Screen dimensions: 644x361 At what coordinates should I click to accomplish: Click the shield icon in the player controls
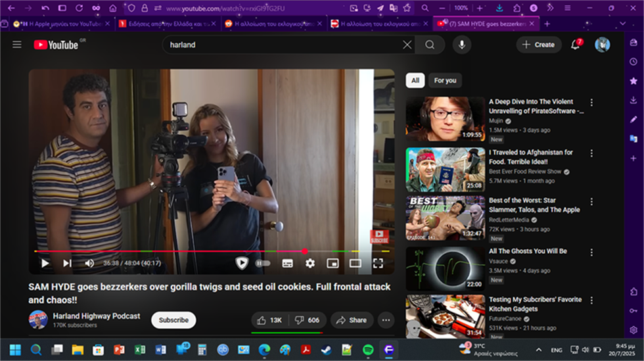(x=242, y=263)
